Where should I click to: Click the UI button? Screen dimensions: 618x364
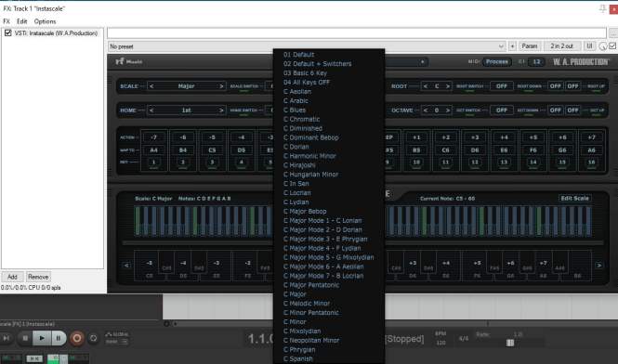[589, 46]
